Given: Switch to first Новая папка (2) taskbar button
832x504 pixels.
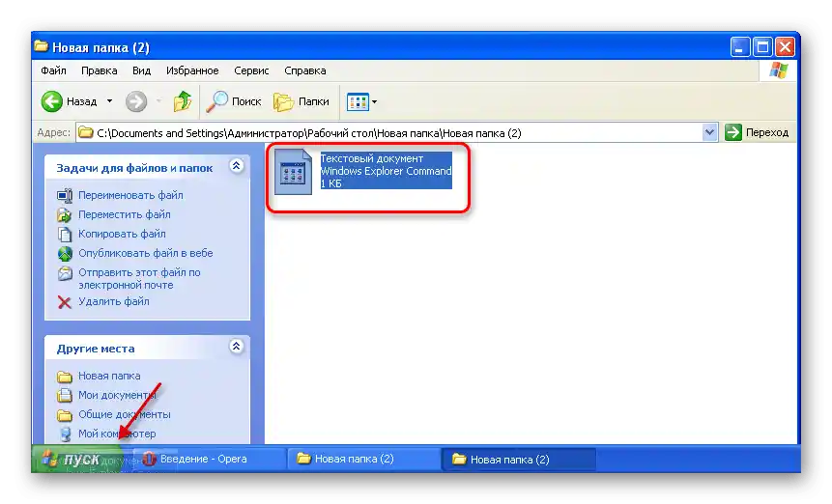Looking at the screenshot, I should click(361, 459).
